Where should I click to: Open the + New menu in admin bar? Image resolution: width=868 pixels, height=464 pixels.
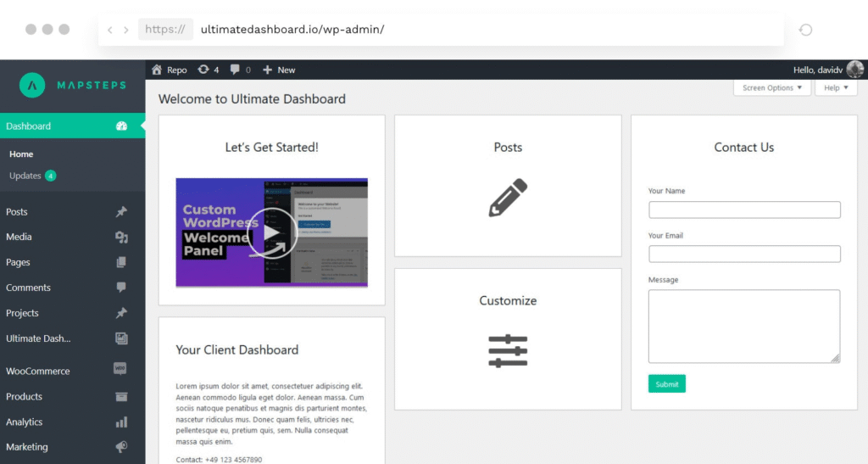[279, 70]
